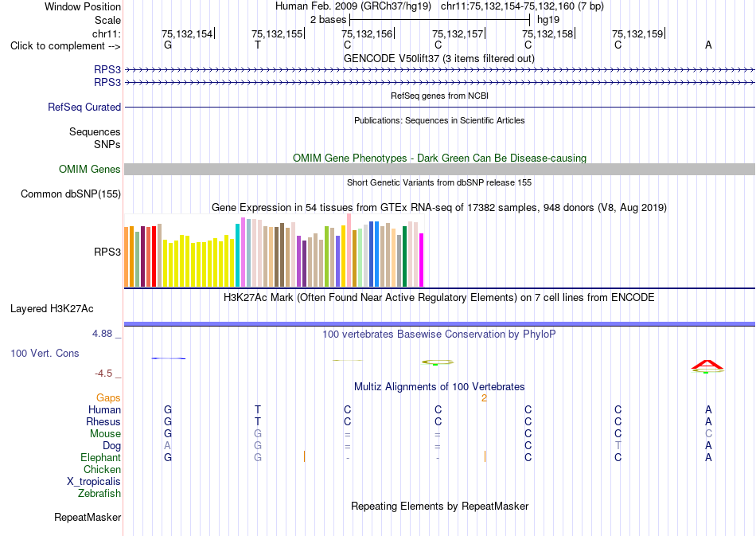Open Multiz Alignments of 100 Vertebrates title
756x536 pixels.
(439, 386)
